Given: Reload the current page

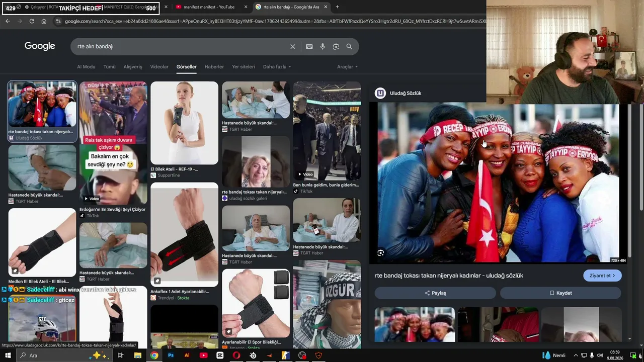Looking at the screenshot, I should [32, 21].
